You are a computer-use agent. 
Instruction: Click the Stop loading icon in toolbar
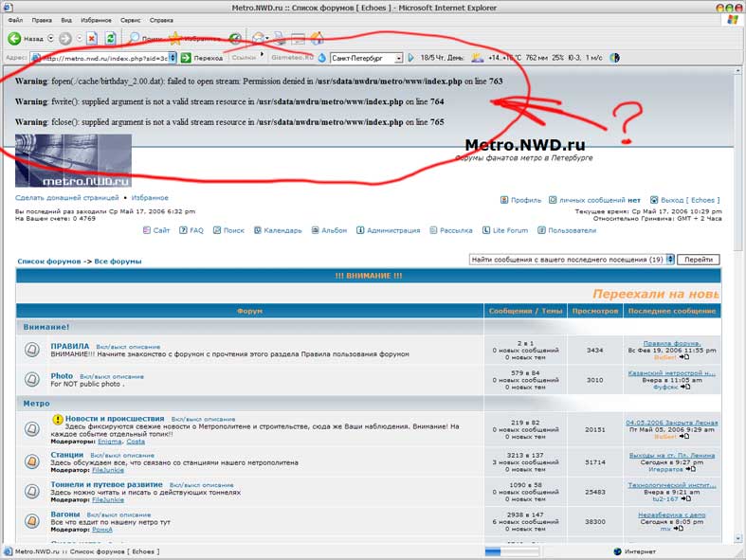pos(92,39)
